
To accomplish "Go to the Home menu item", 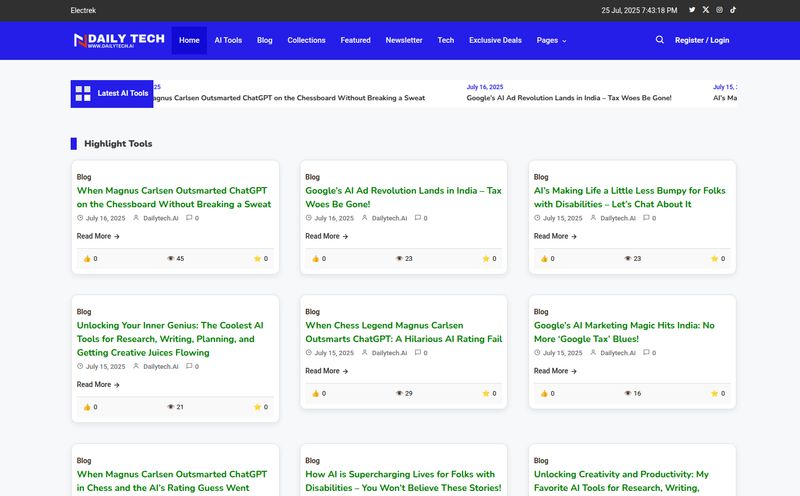I will [x=189, y=40].
